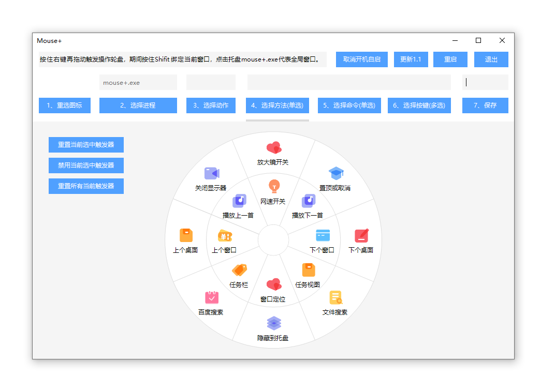Click 重置当前选中触发器 button
The width and height of the screenshot is (555, 392).
click(86, 145)
